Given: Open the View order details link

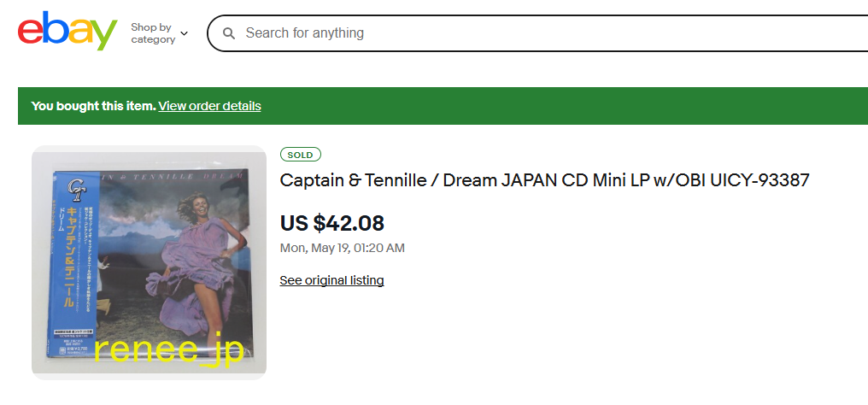Looking at the screenshot, I should [209, 106].
